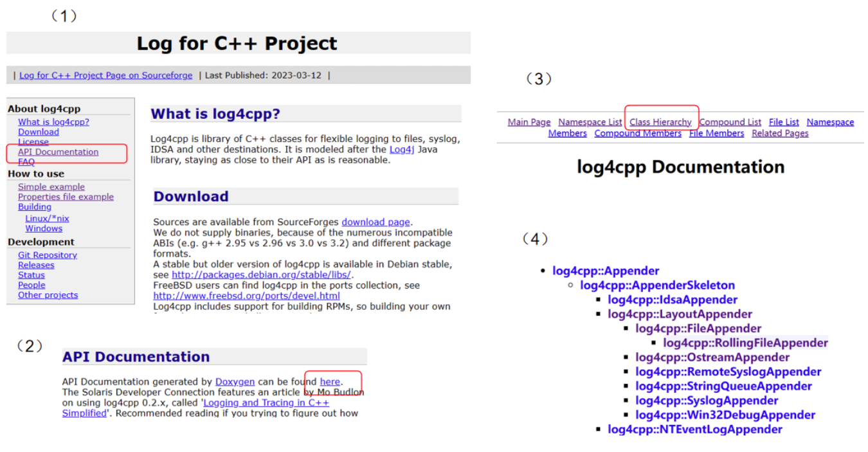
Task: Open the File Members tab
Action: point(716,133)
